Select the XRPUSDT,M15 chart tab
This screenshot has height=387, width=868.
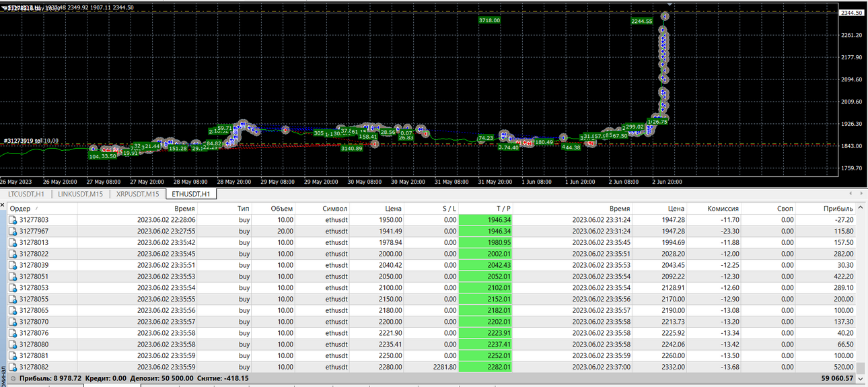(138, 194)
